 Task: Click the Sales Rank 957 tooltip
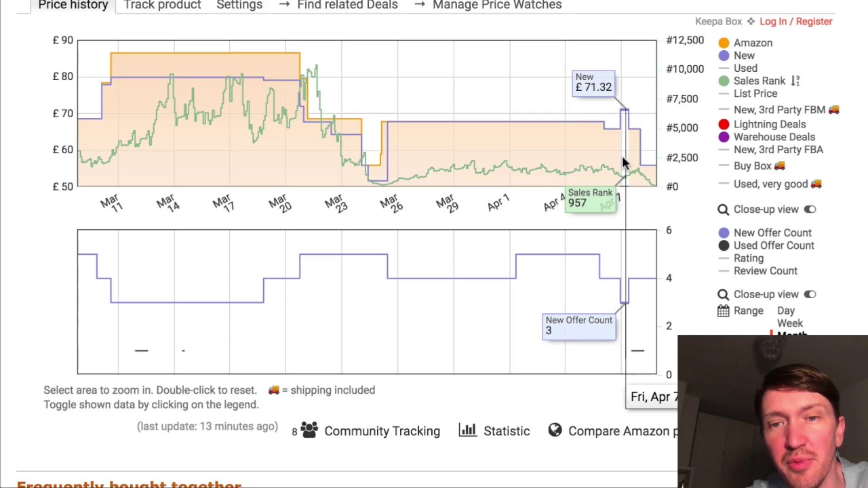tap(590, 199)
